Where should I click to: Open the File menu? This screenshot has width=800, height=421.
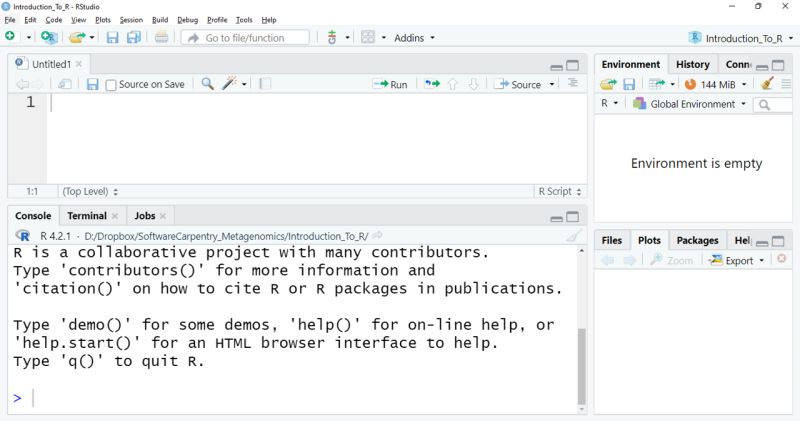point(10,20)
